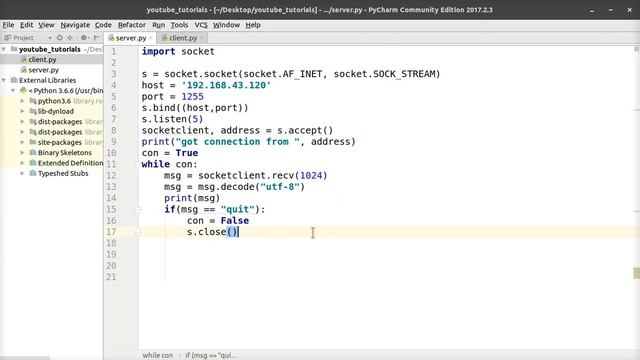The width and height of the screenshot is (640, 360).
Task: Select the server.py editor tab
Action: [131, 38]
